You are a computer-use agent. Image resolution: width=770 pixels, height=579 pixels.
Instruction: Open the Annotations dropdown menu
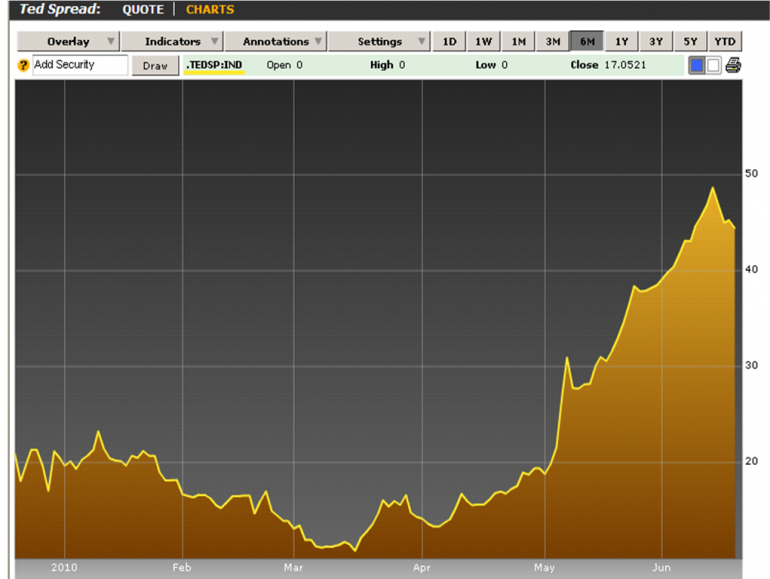tap(276, 41)
